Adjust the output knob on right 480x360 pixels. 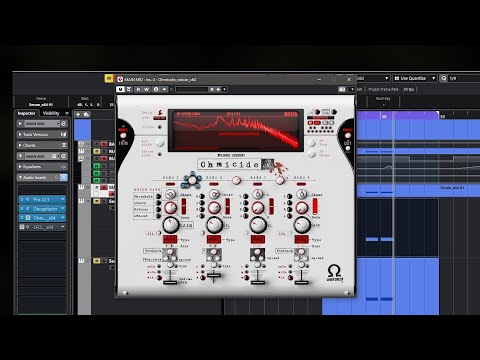click(348, 136)
